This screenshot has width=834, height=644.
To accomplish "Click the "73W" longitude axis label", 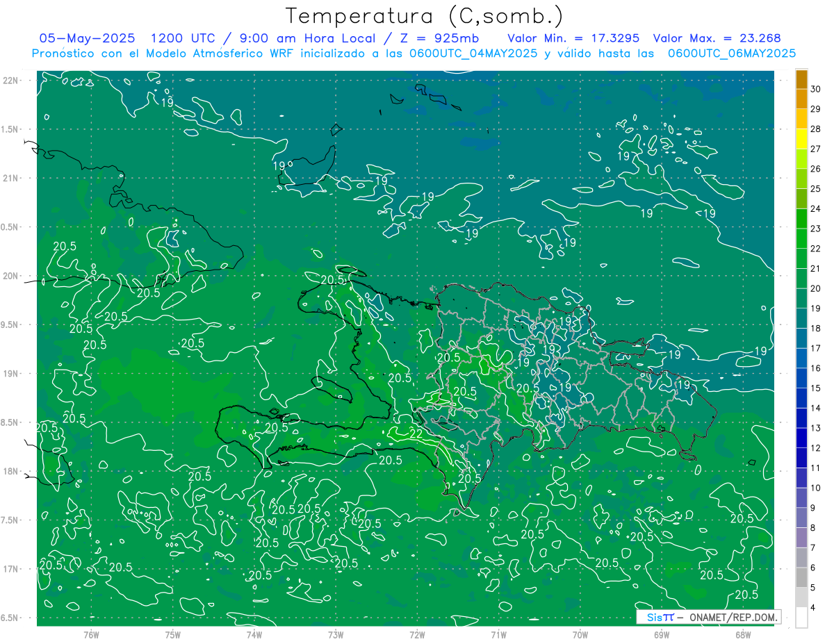I will pyautogui.click(x=336, y=635).
